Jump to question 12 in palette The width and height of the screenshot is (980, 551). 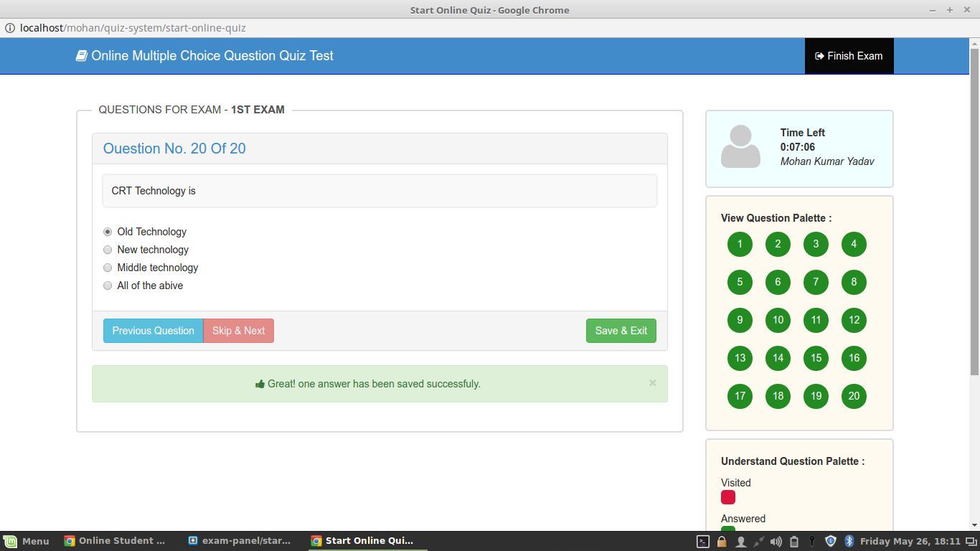(854, 320)
